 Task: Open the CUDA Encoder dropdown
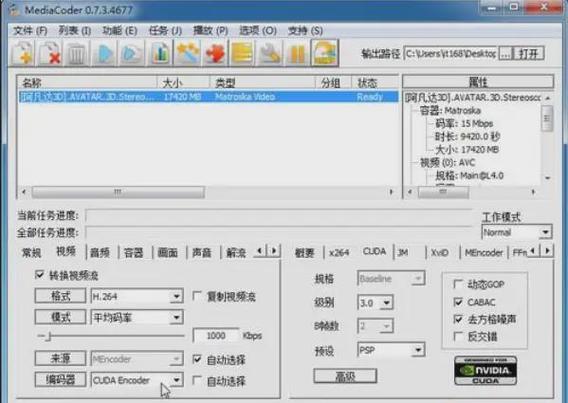176,380
